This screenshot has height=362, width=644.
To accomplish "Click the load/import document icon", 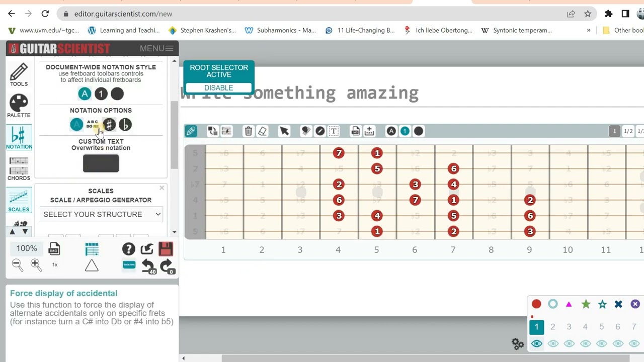I will point(147,249).
